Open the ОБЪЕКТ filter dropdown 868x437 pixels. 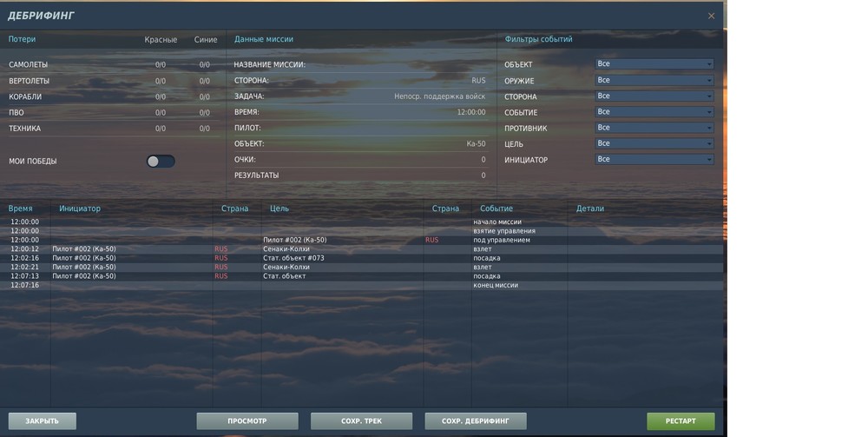(x=654, y=64)
